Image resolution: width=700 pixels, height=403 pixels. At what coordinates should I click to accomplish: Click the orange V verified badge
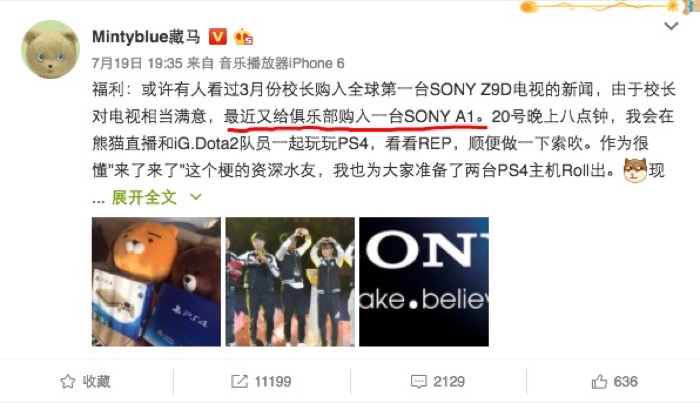218,37
